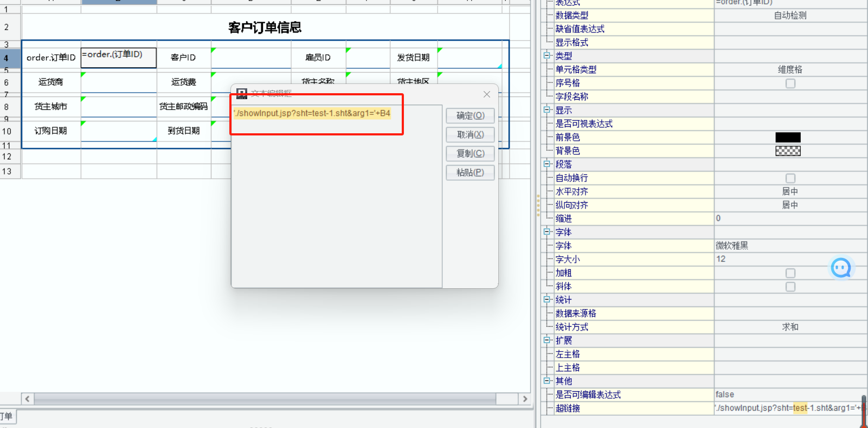Viewport: 868px width, 428px height.
Task: Collapse the 扩展 property group
Action: tap(547, 340)
